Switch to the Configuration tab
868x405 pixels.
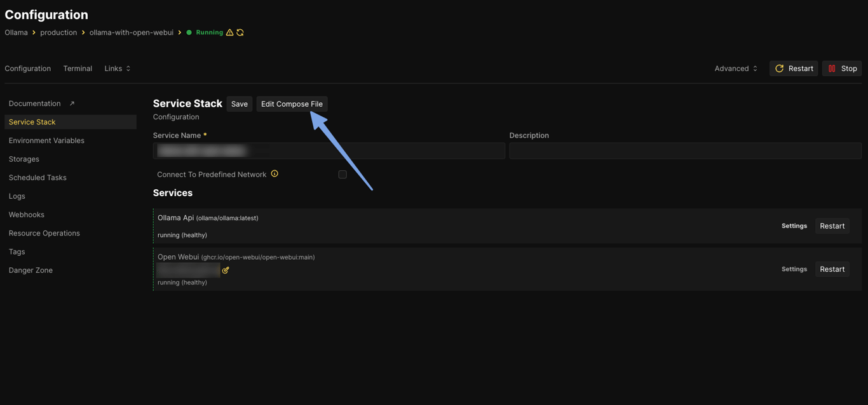pyautogui.click(x=28, y=69)
